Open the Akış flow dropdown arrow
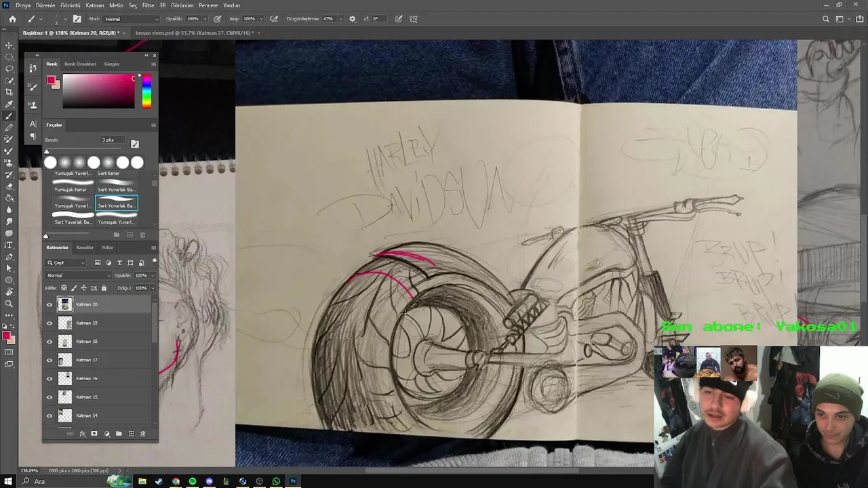Image resolution: width=868 pixels, height=488 pixels. [x=261, y=19]
